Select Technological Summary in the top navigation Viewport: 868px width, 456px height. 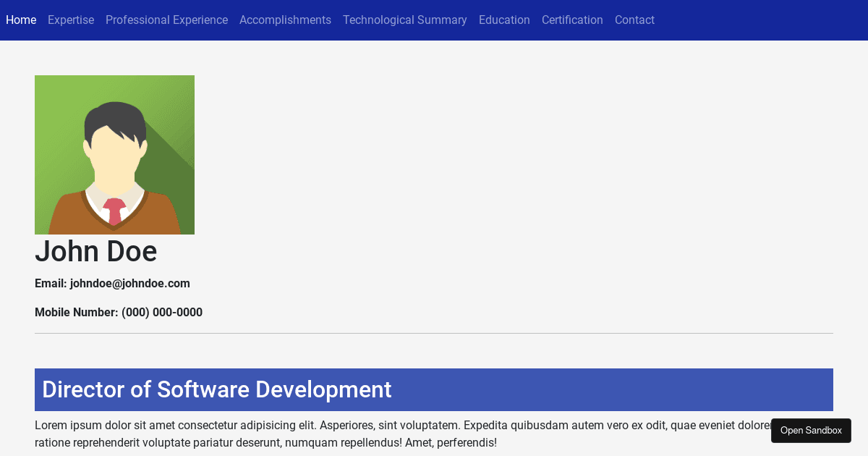[x=404, y=20]
